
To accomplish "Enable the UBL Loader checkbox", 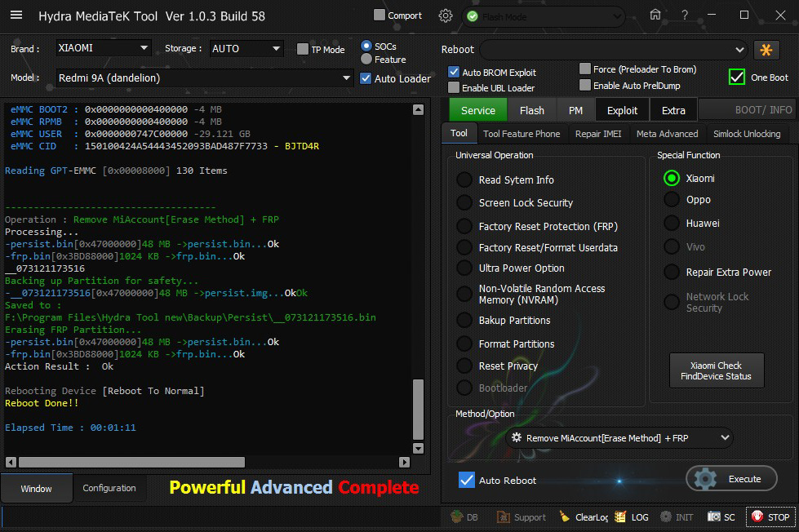I will click(454, 87).
